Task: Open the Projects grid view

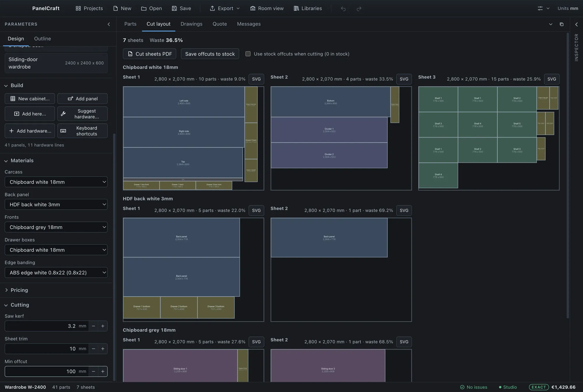Action: pyautogui.click(x=89, y=8)
